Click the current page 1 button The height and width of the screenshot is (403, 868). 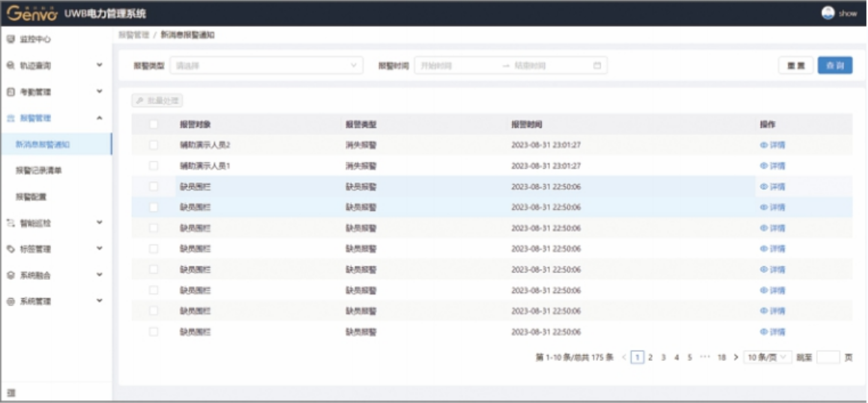pyautogui.click(x=638, y=357)
